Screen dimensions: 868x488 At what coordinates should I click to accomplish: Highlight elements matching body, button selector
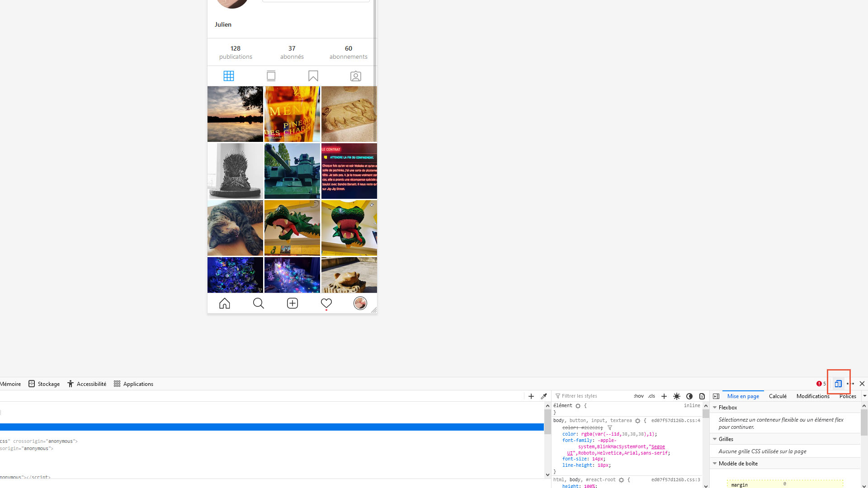[637, 421]
